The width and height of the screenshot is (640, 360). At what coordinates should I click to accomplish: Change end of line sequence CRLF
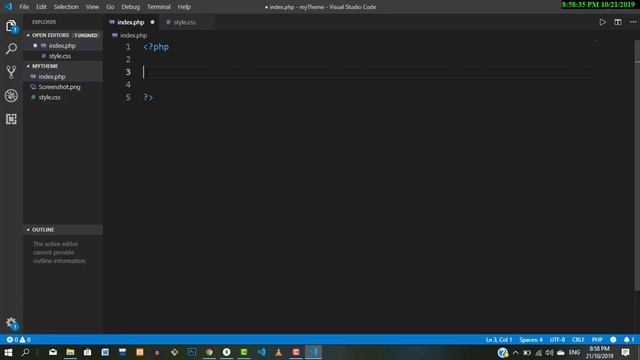[578, 340]
